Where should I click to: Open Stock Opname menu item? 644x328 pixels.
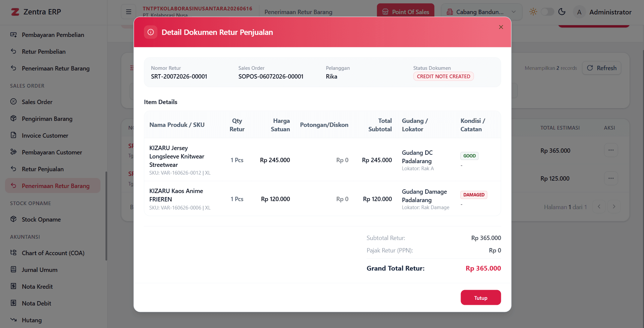point(53,220)
